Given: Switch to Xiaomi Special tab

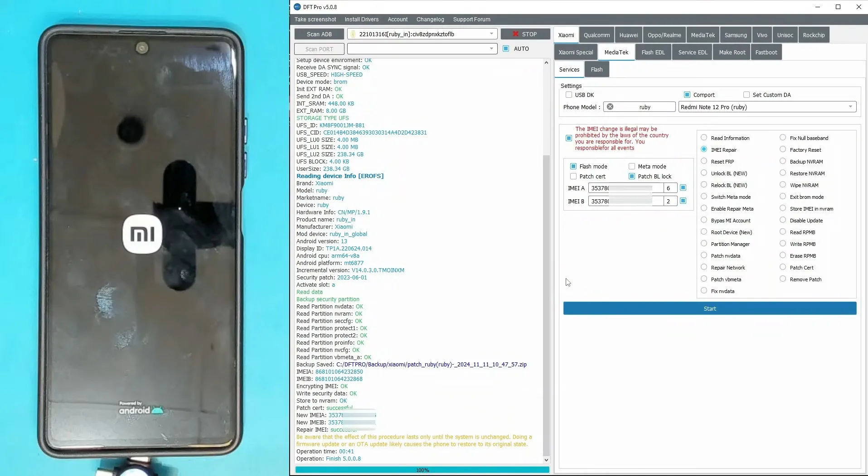Looking at the screenshot, I should pos(576,52).
